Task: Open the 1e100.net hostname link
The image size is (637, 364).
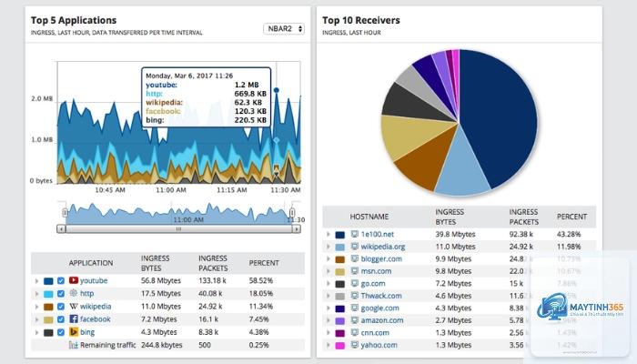Action: point(378,235)
